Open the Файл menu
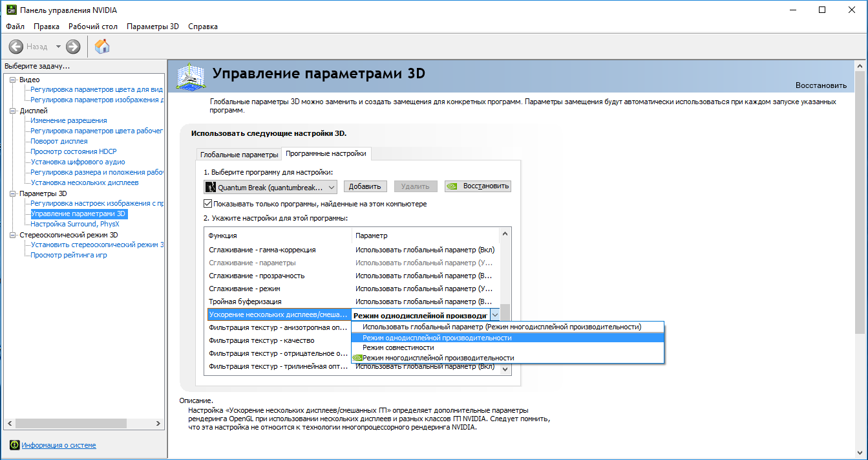Screen dimensions: 868x460 [x=15, y=27]
